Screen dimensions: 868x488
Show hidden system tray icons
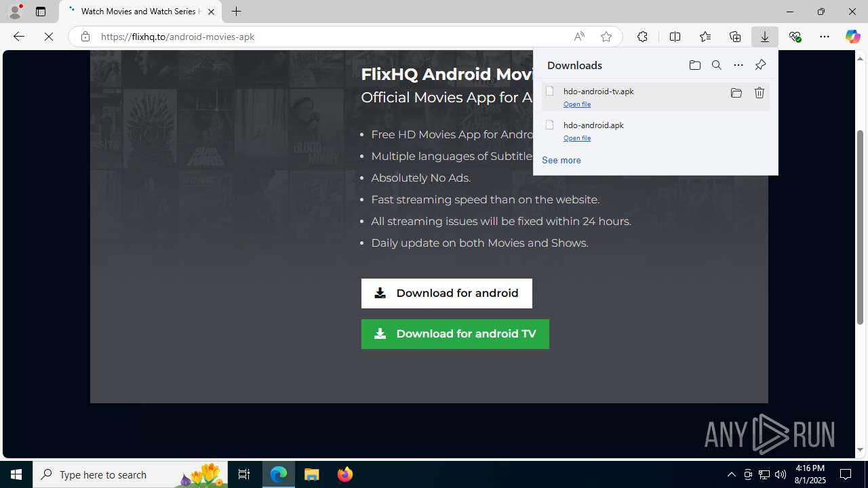(x=732, y=474)
